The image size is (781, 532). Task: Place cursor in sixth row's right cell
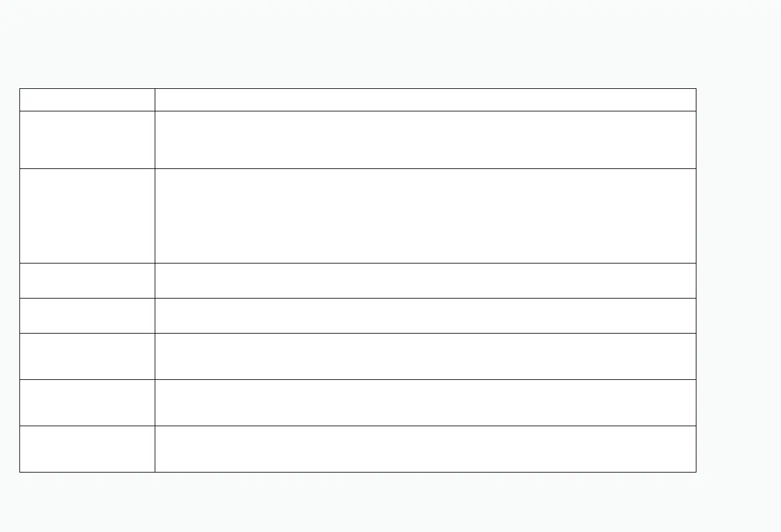point(425,356)
